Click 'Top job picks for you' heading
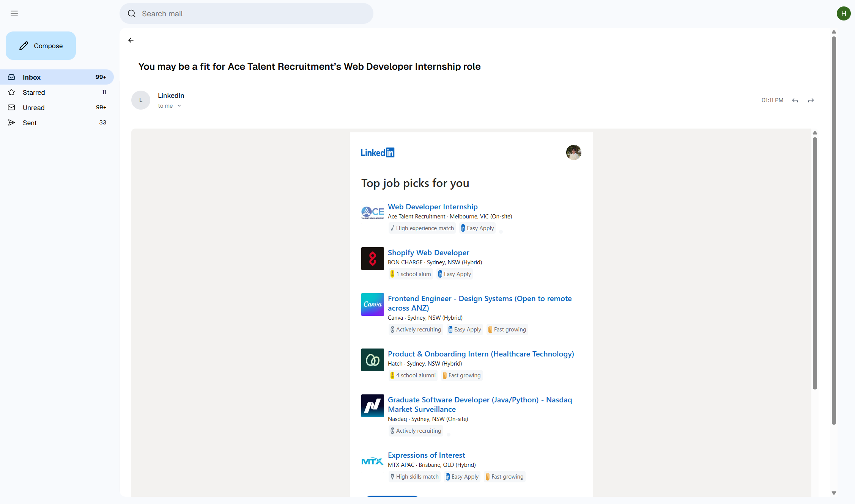This screenshot has height=504, width=855. click(415, 183)
